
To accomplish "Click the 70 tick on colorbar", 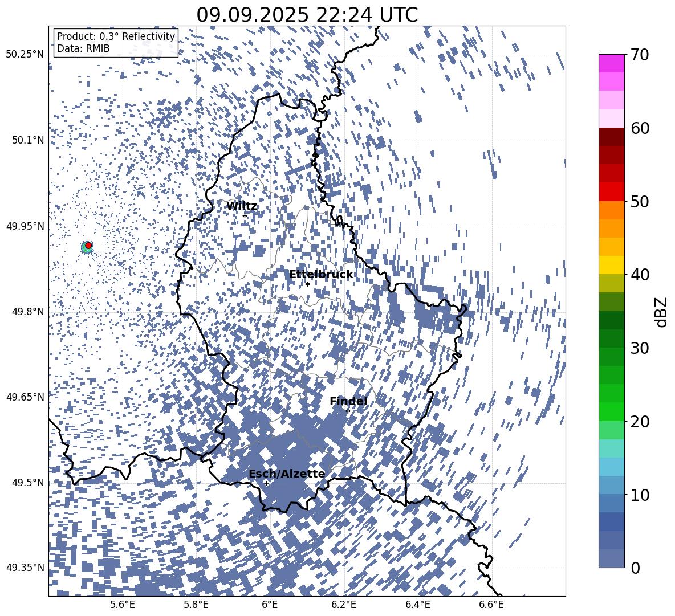I will 640,55.
